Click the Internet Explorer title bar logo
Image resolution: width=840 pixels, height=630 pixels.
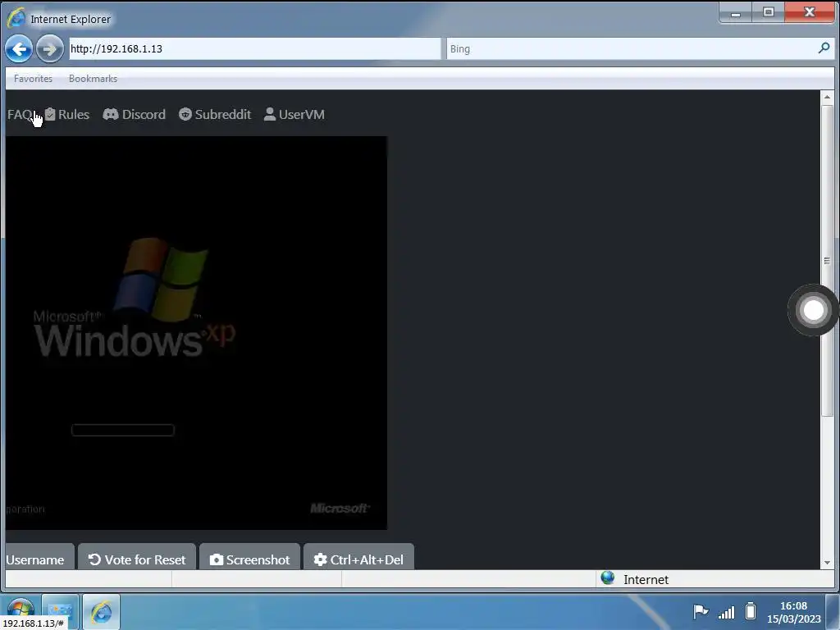(16, 18)
